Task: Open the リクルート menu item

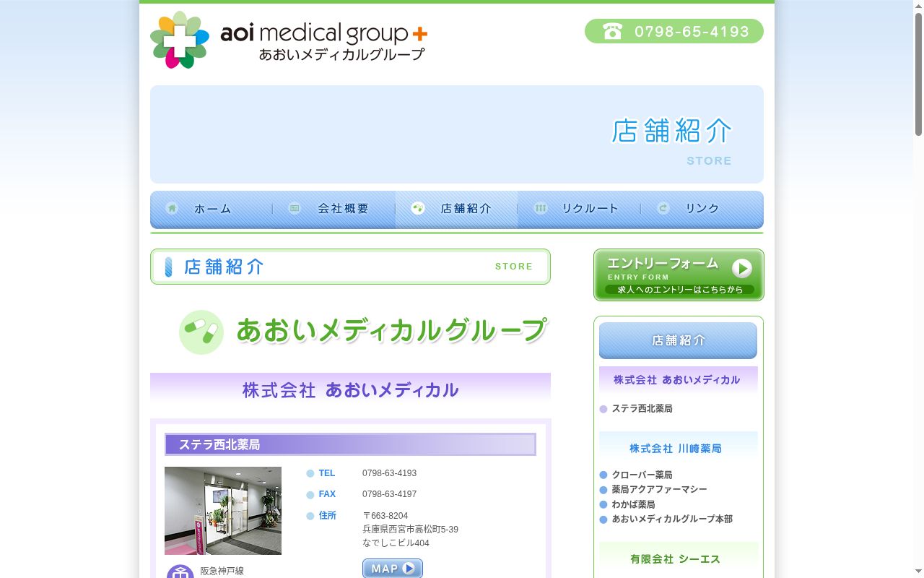Action: (580, 210)
